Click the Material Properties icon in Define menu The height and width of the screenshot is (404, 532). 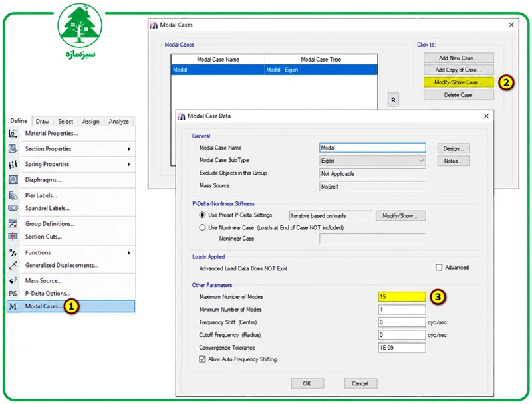13,133
